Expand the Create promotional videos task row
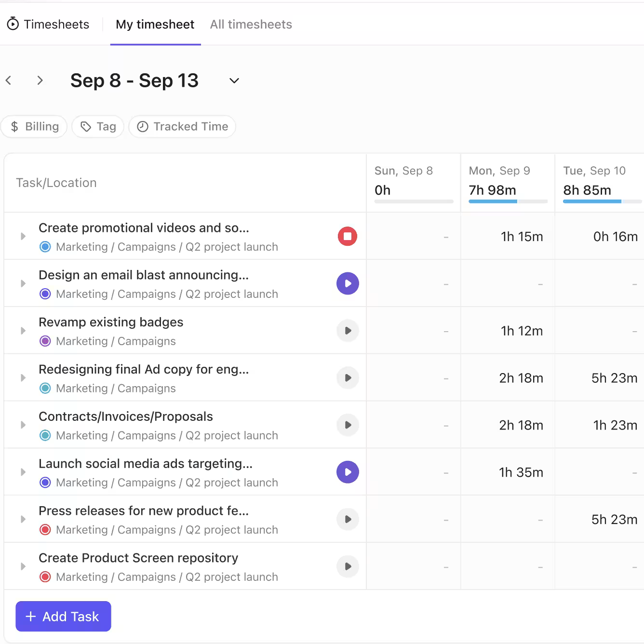 pos(22,236)
